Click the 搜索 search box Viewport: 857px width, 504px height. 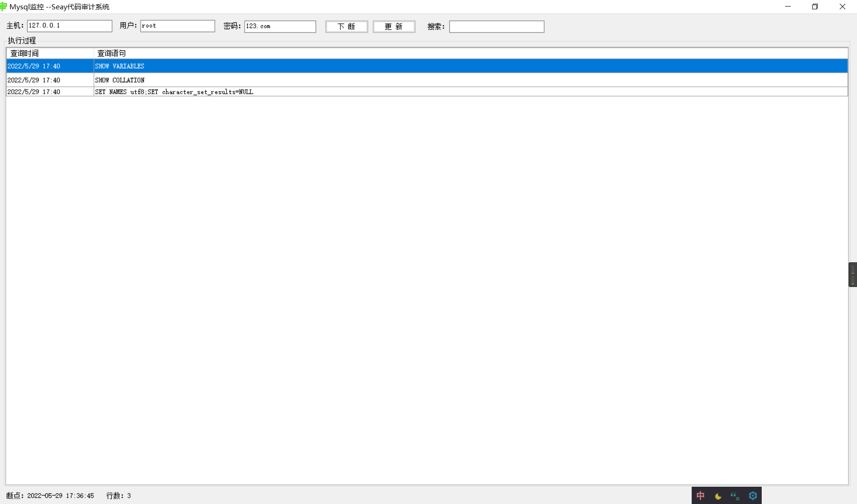point(496,26)
